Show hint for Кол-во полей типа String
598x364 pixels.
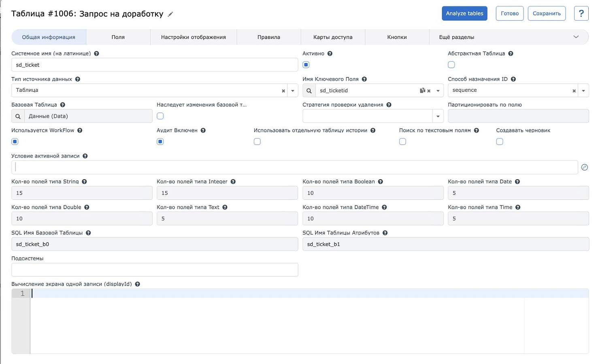(84, 182)
